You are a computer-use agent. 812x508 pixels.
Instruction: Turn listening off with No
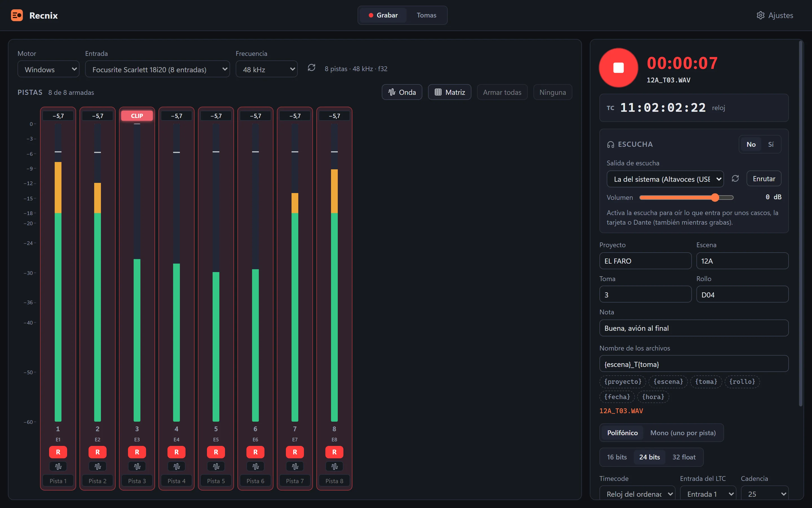(x=751, y=144)
